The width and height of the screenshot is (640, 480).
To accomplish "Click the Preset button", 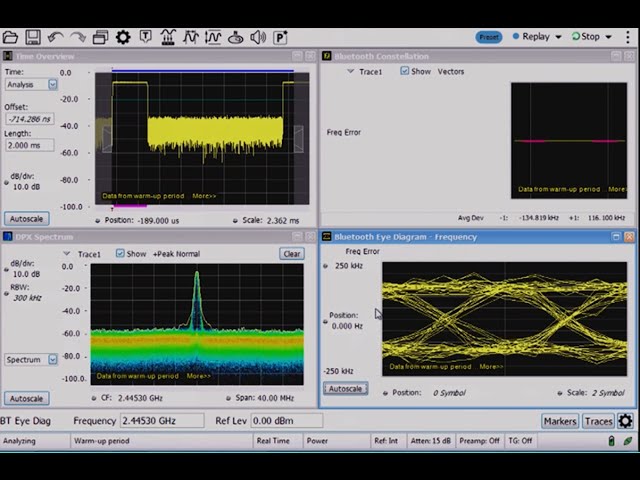I will coord(489,37).
